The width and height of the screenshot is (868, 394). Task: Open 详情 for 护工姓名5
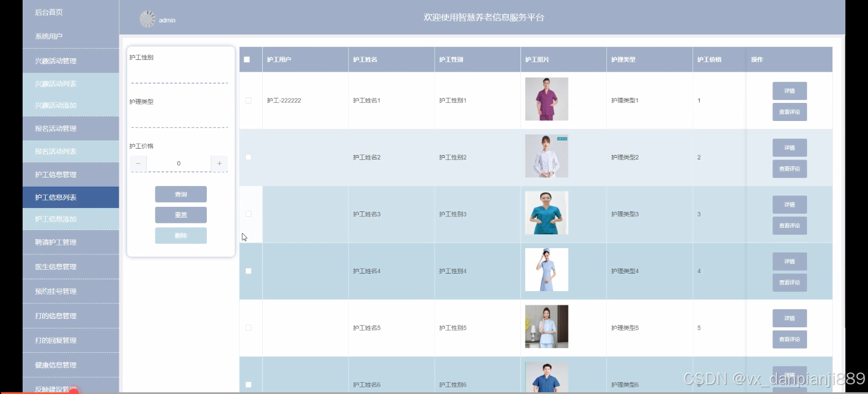789,318
